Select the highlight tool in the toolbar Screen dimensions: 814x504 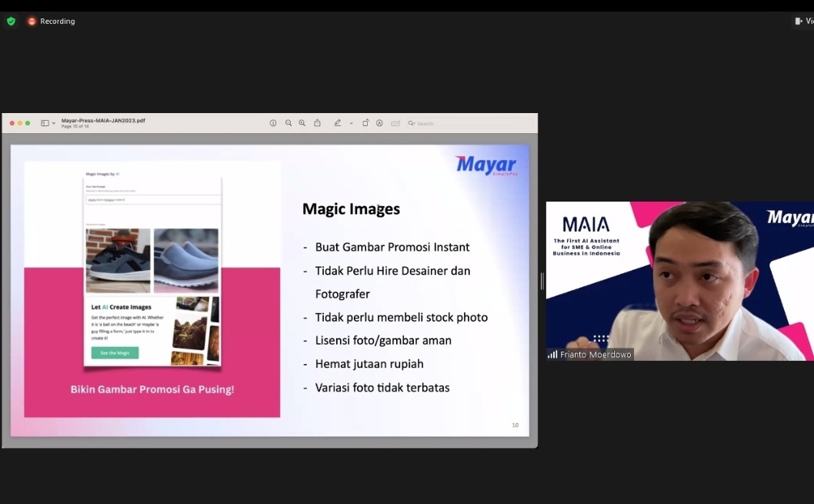point(379,123)
